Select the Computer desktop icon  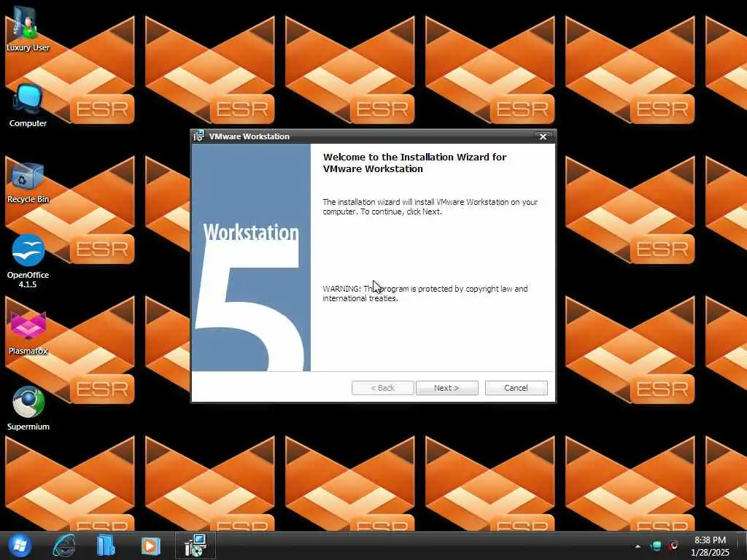pos(28,106)
